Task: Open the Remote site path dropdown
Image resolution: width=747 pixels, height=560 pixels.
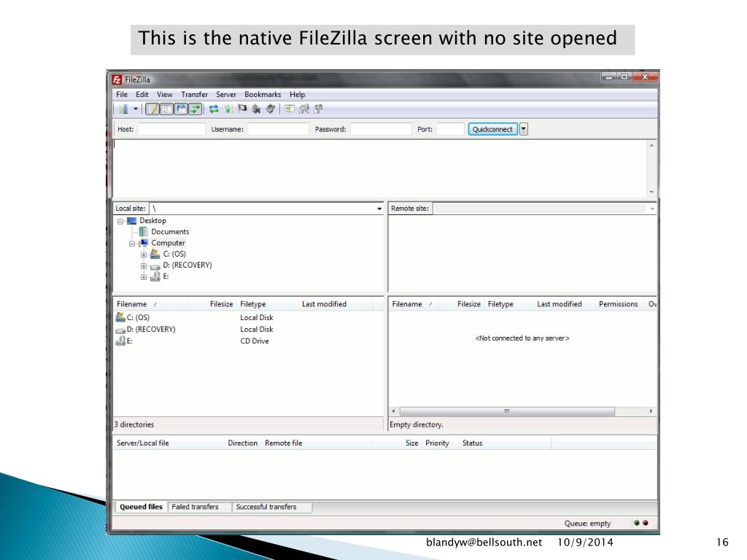Action: click(x=651, y=209)
